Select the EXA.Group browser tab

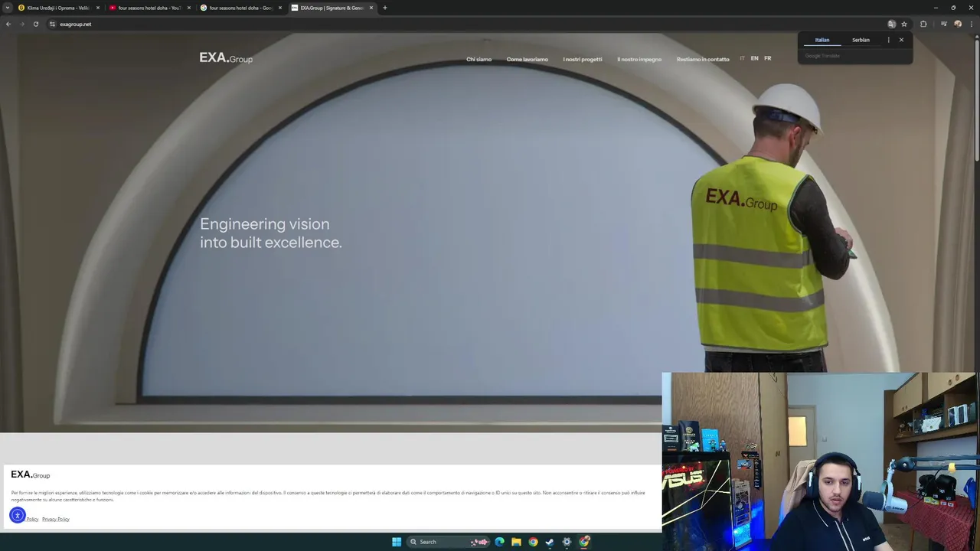click(x=332, y=8)
